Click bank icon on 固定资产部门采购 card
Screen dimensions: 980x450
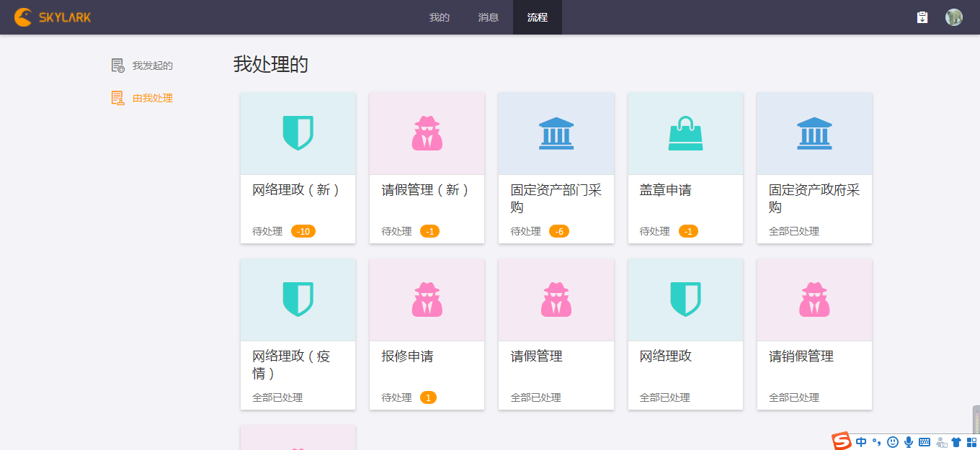(x=556, y=133)
